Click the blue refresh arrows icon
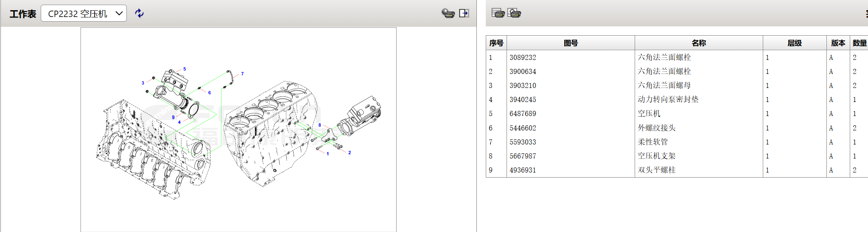Screen dimensions: 868x232 [139, 14]
